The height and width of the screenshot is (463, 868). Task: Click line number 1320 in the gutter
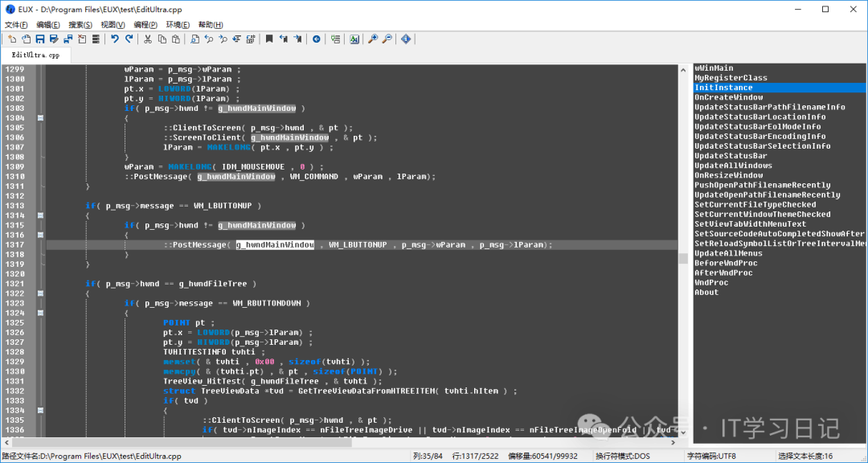pos(14,274)
